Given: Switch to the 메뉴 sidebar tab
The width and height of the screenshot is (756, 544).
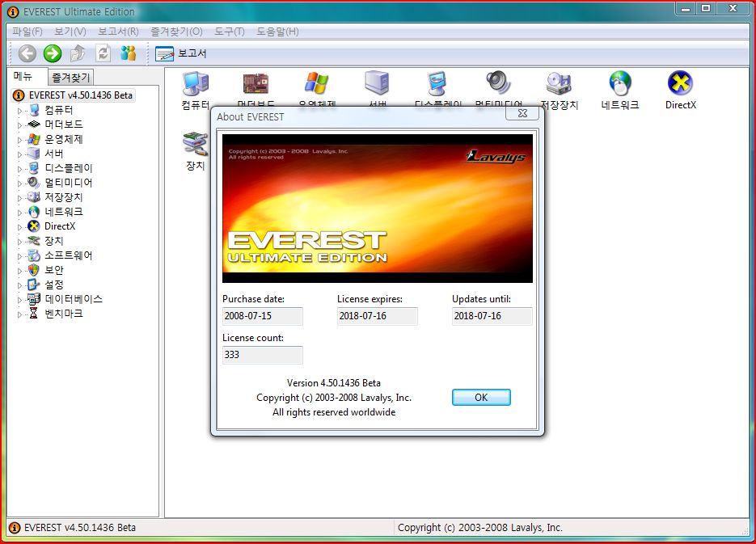Looking at the screenshot, I should (x=23, y=76).
